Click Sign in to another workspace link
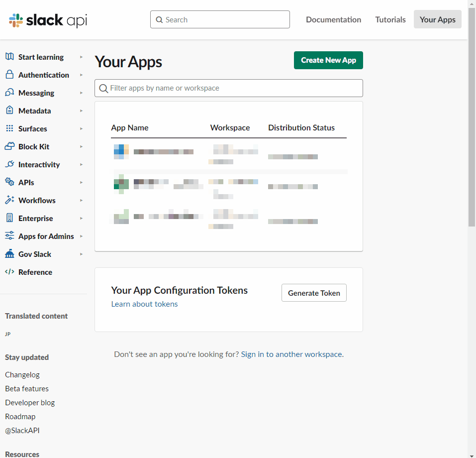 [x=292, y=354]
